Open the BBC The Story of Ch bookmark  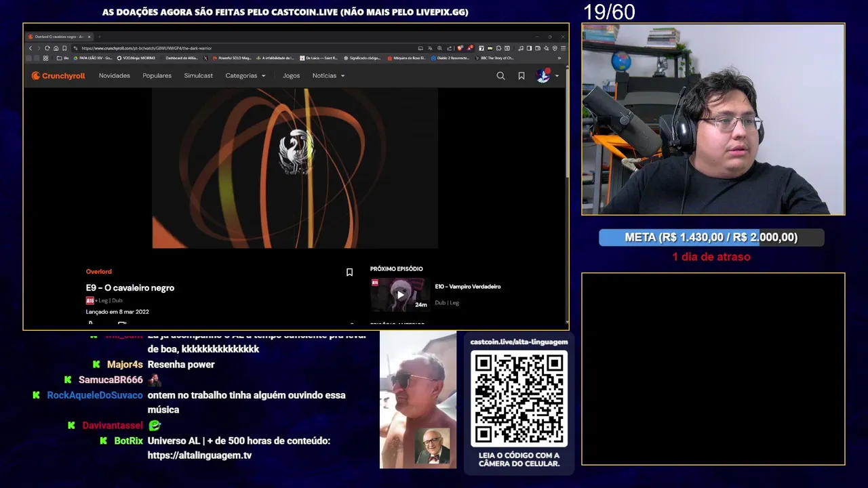pos(494,58)
